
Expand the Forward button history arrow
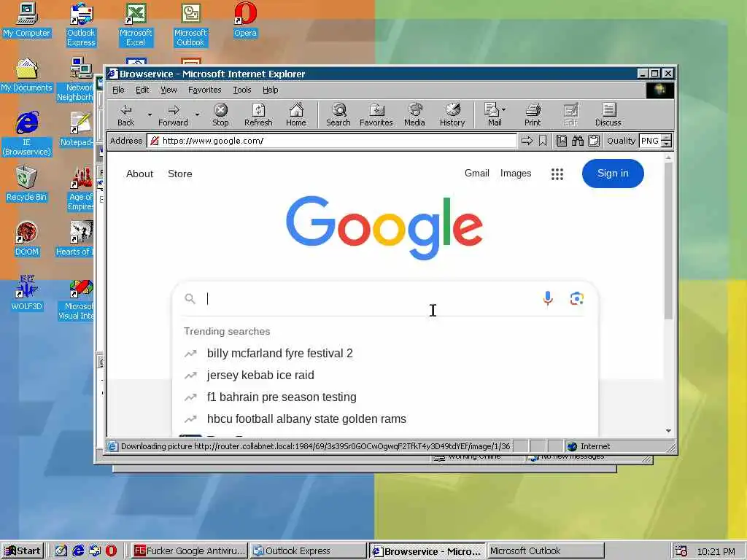click(x=197, y=114)
